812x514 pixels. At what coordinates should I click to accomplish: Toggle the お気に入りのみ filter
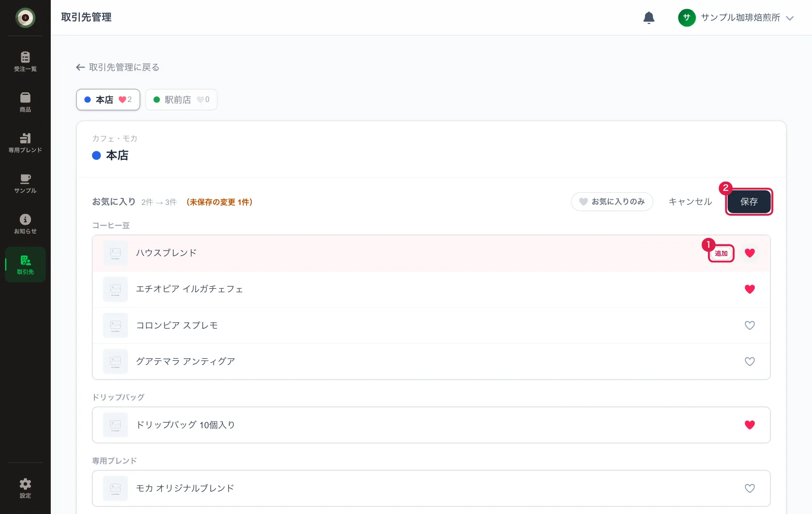[612, 201]
